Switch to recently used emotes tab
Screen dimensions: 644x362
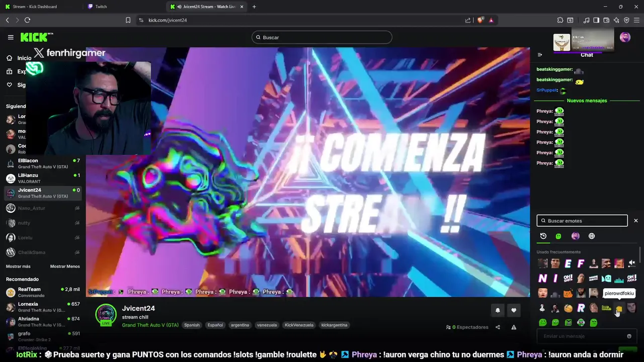[x=543, y=236]
